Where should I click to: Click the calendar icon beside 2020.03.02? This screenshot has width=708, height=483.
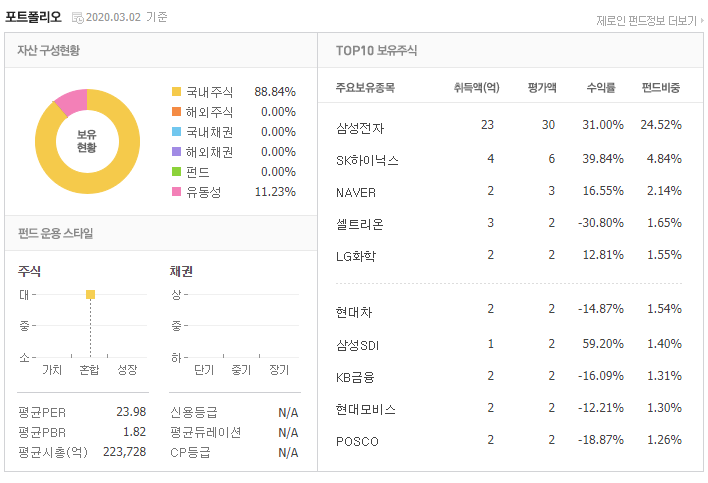(78, 18)
